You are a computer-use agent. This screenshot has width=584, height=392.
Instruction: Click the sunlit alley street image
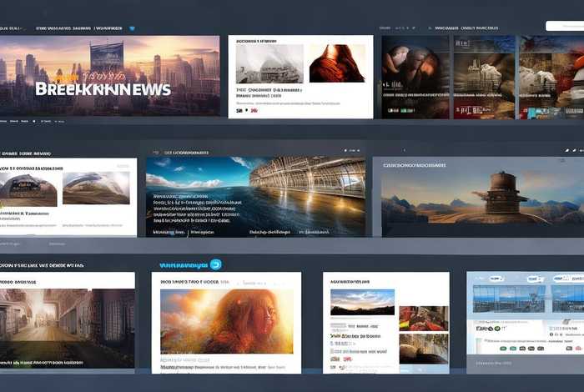[x=67, y=325]
